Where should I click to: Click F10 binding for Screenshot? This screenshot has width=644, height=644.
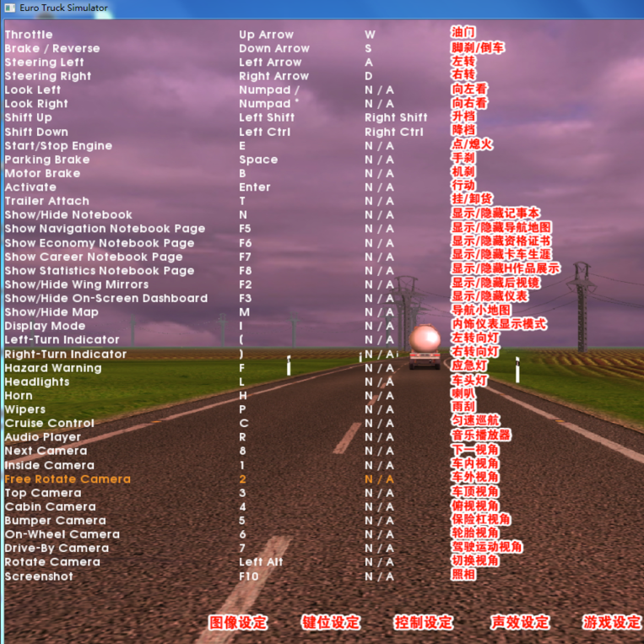(249, 576)
